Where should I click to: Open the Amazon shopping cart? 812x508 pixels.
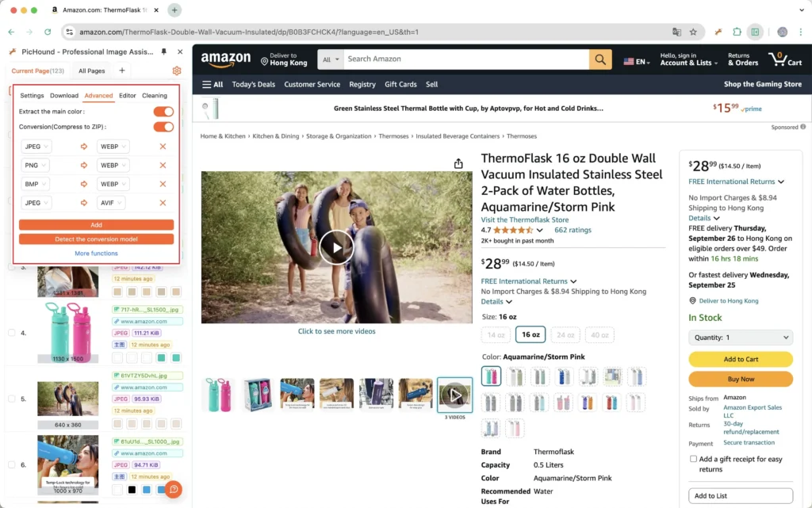coord(785,59)
